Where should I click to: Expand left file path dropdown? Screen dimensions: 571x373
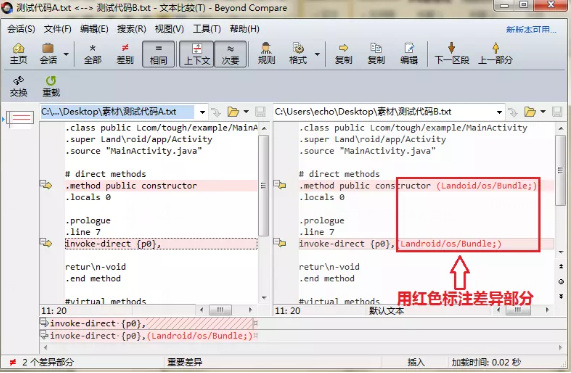click(202, 112)
